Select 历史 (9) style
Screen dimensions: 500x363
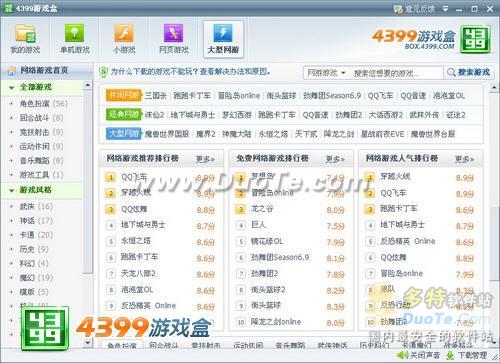(x=34, y=249)
